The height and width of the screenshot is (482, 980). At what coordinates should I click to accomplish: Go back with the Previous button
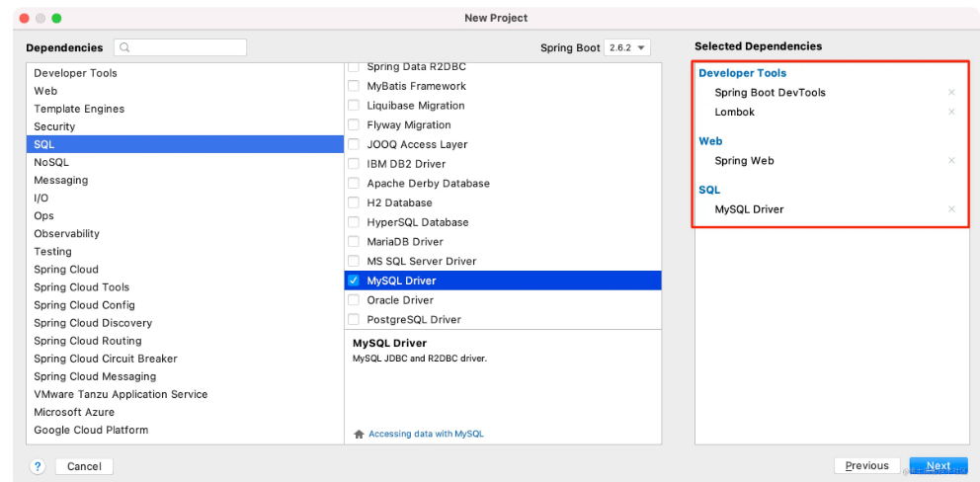866,466
